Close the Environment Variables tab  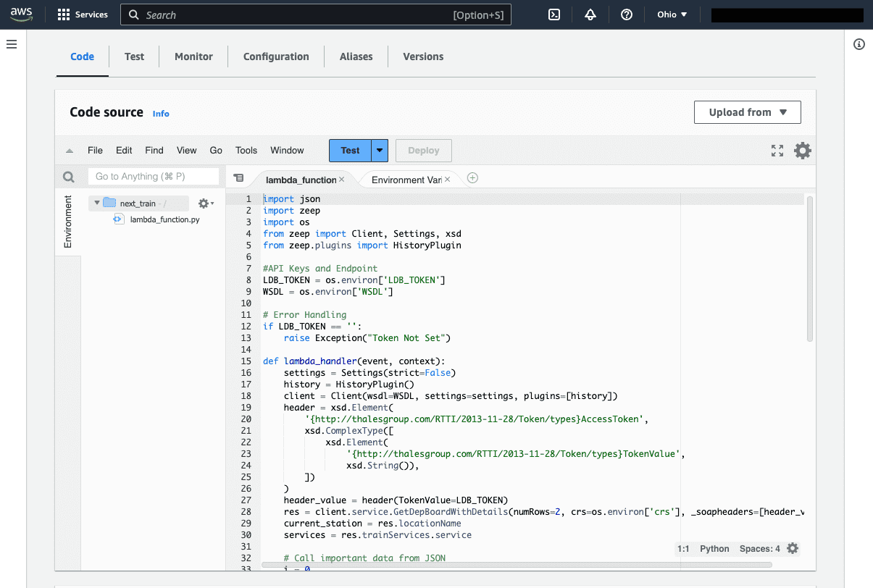click(x=447, y=179)
